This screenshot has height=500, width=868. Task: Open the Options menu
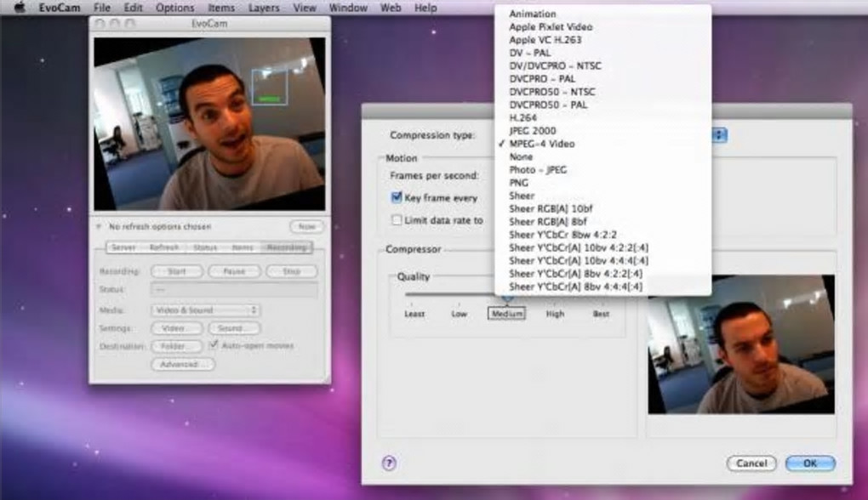pyautogui.click(x=175, y=8)
